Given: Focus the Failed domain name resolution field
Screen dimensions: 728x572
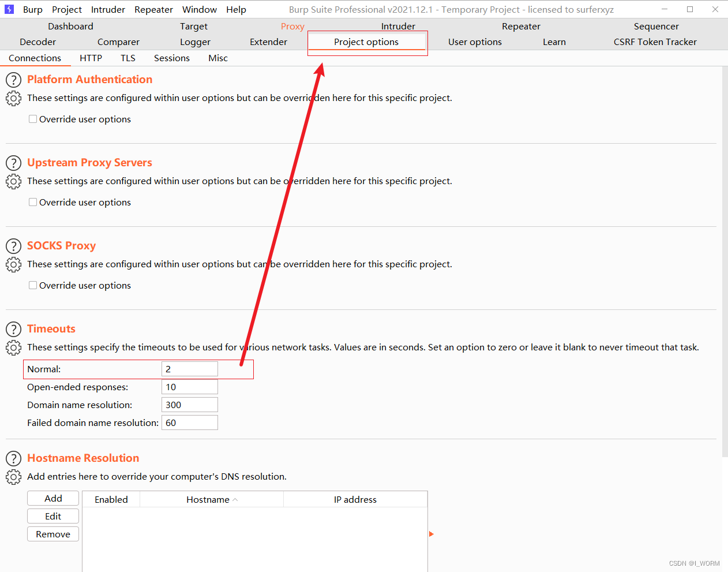Looking at the screenshot, I should pos(190,423).
